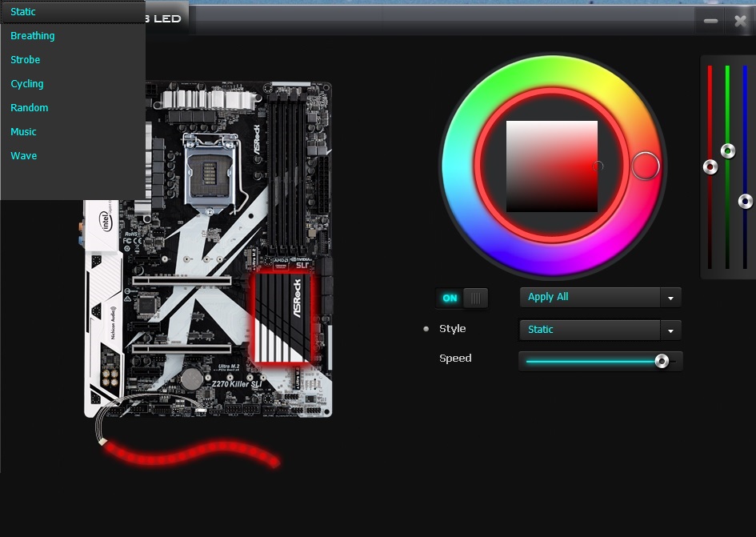
Task: Select the Static style option
Action: click(73, 11)
